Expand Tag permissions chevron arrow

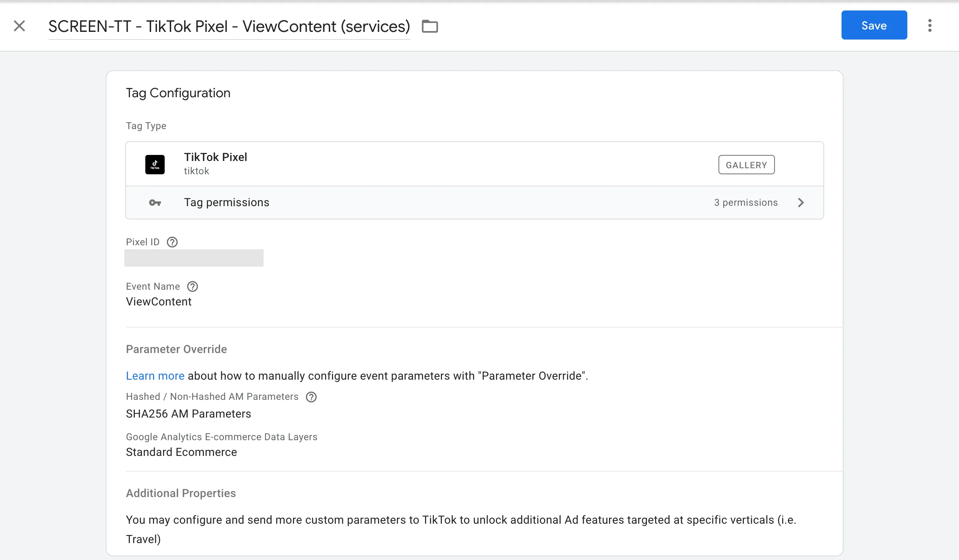pos(801,203)
